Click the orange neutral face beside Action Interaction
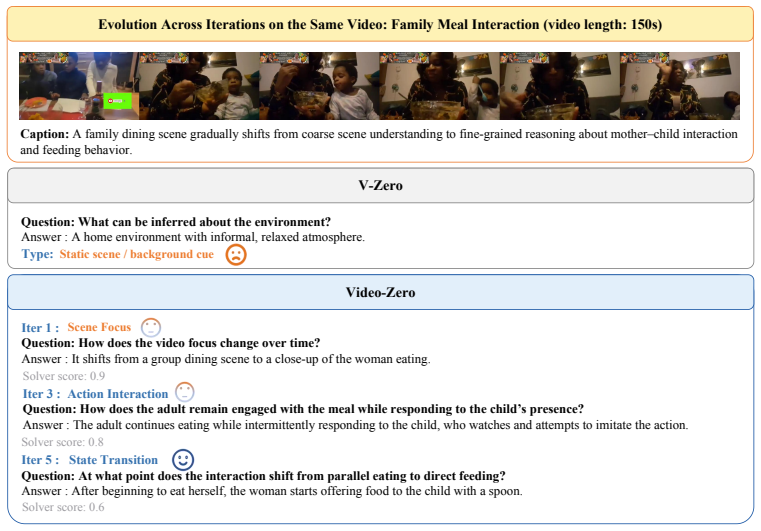This screenshot has width=761, height=531. 184,392
